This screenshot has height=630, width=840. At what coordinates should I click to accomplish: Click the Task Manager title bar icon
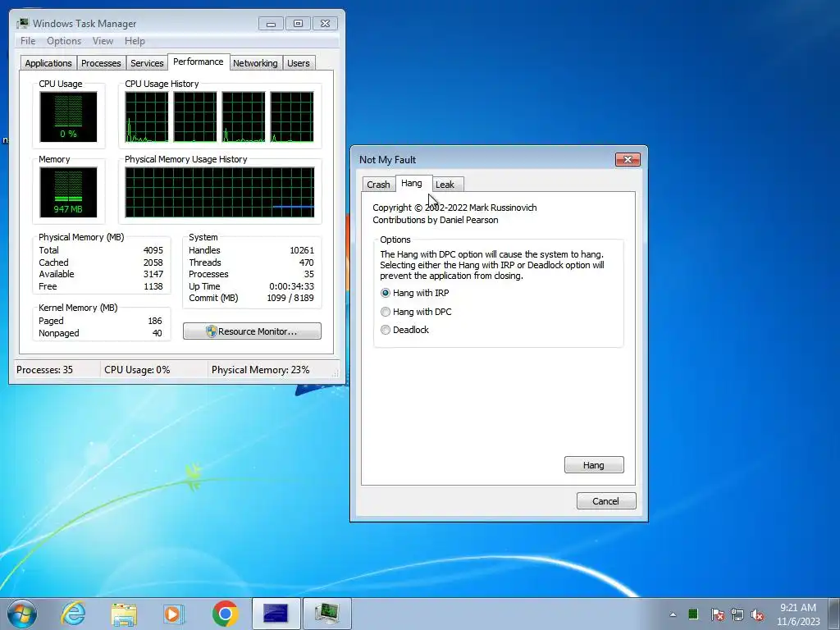[22, 24]
